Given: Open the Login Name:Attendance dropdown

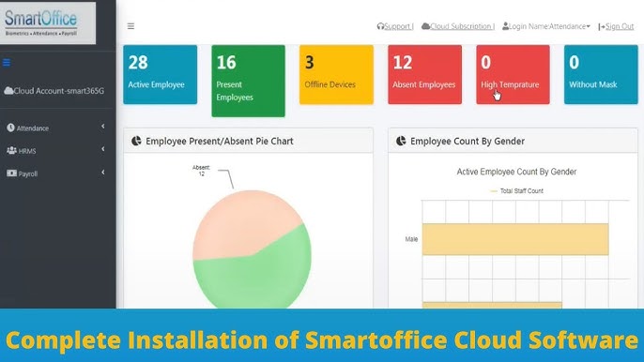Looking at the screenshot, I should [546, 26].
